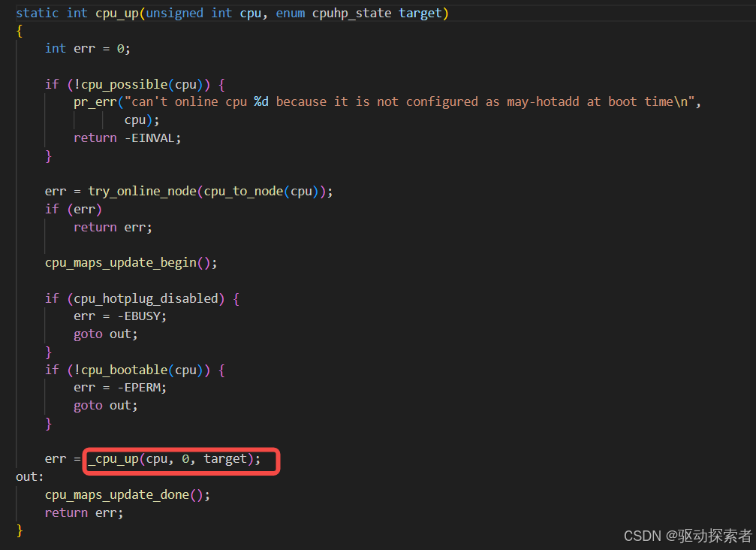Viewport: 756px width, 550px height.
Task: Click the 'static' keyword in signature
Action: pyautogui.click(x=37, y=13)
